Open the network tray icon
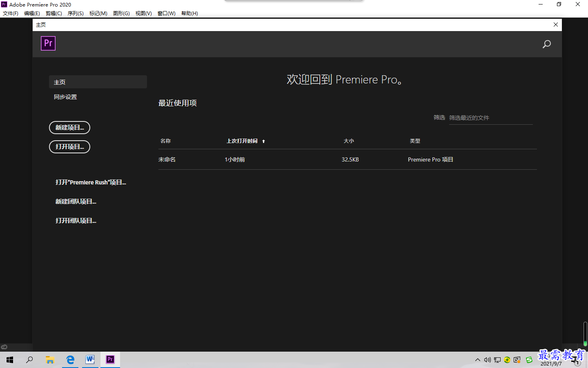Screen dimensions: 588x368 click(x=497, y=360)
